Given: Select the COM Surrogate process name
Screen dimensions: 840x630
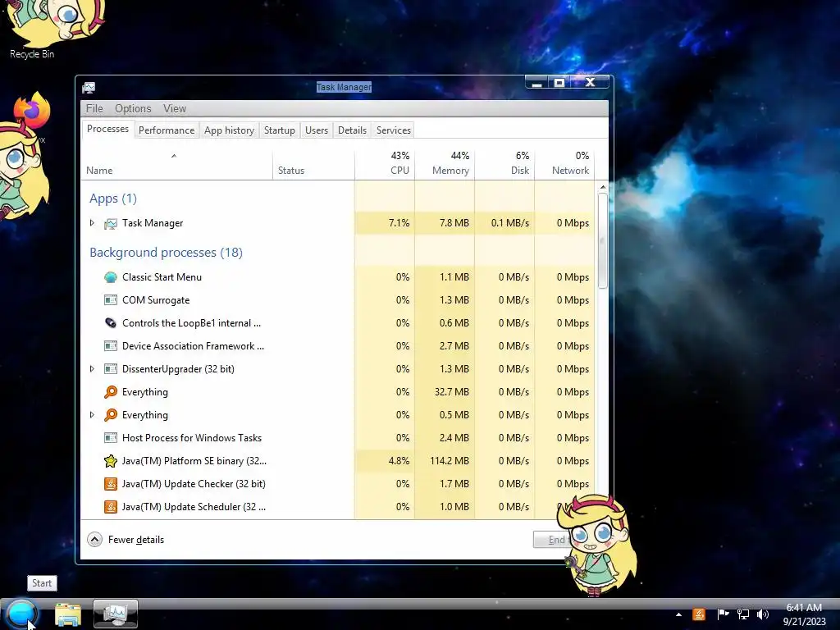Looking at the screenshot, I should coord(156,300).
